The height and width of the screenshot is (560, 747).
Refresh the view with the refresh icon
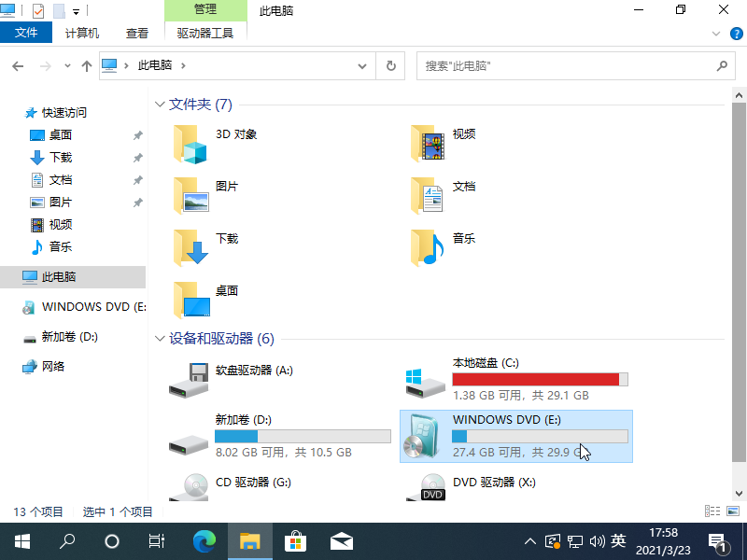click(390, 66)
